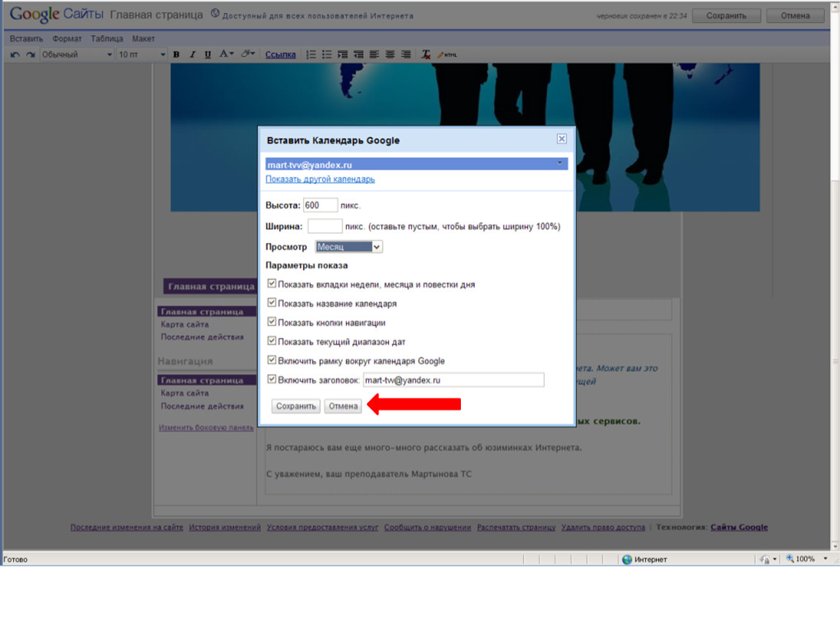Image resolution: width=840 pixels, height=631 pixels.
Task: Open the font size dropdown '10 пт'
Action: [142, 55]
